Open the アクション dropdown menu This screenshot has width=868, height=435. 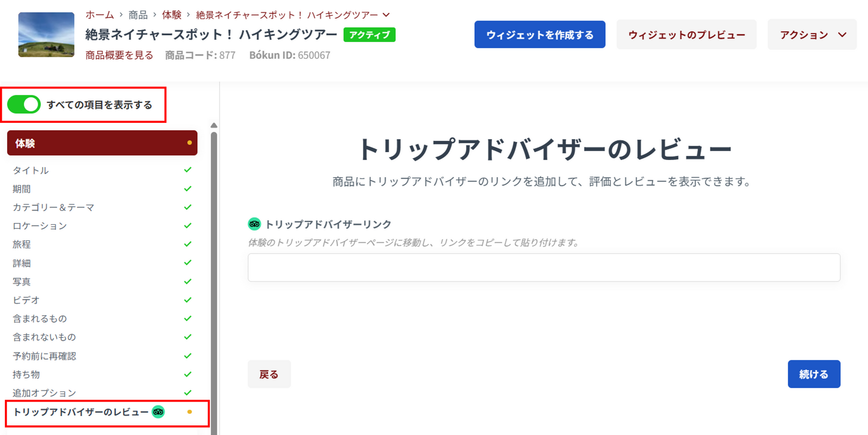point(812,35)
